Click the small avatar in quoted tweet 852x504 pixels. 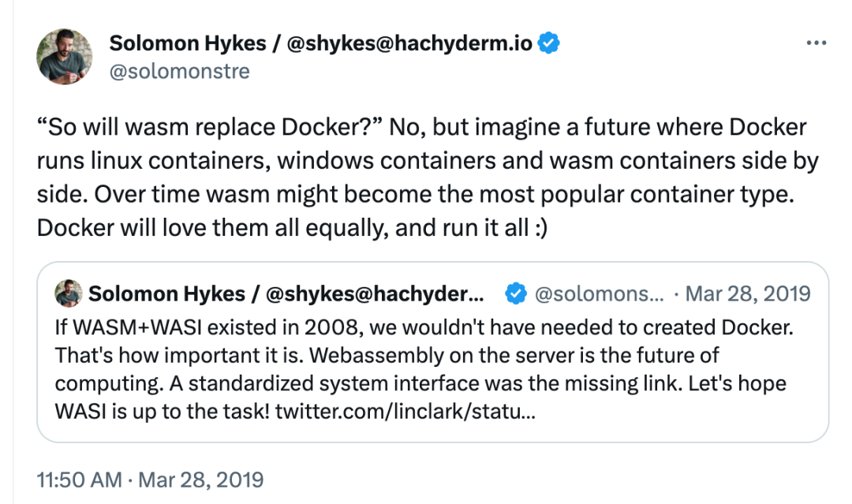click(67, 294)
